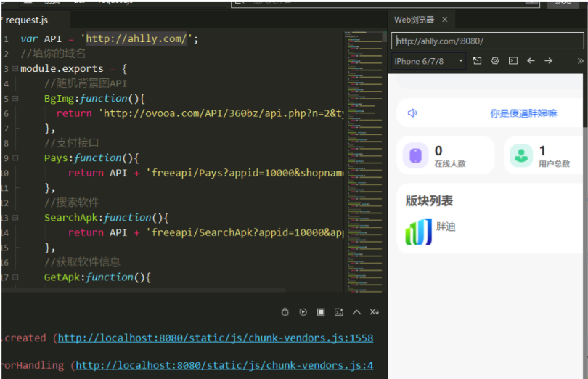Fold the SearchApk function block
The image size is (588, 379).
point(15,218)
